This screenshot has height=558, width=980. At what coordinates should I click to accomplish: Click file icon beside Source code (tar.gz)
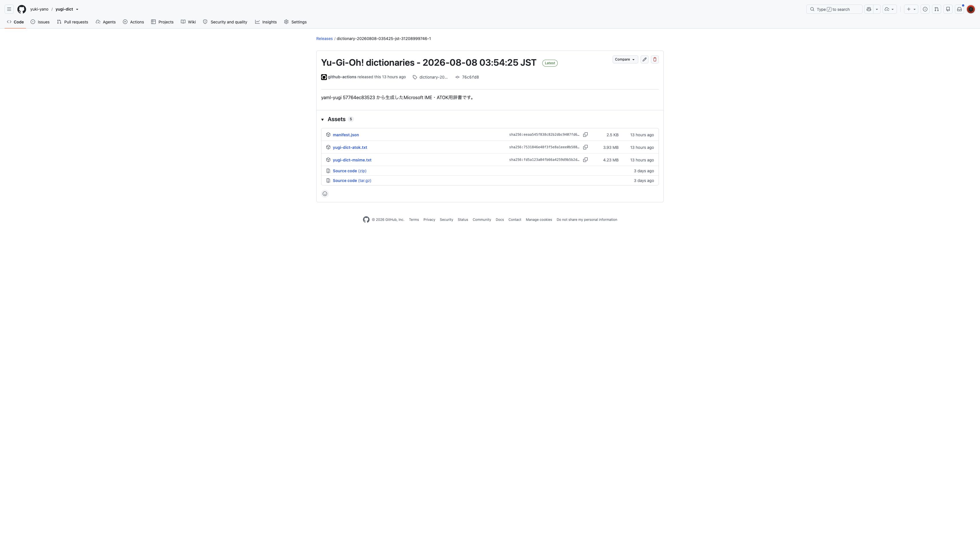pyautogui.click(x=328, y=181)
